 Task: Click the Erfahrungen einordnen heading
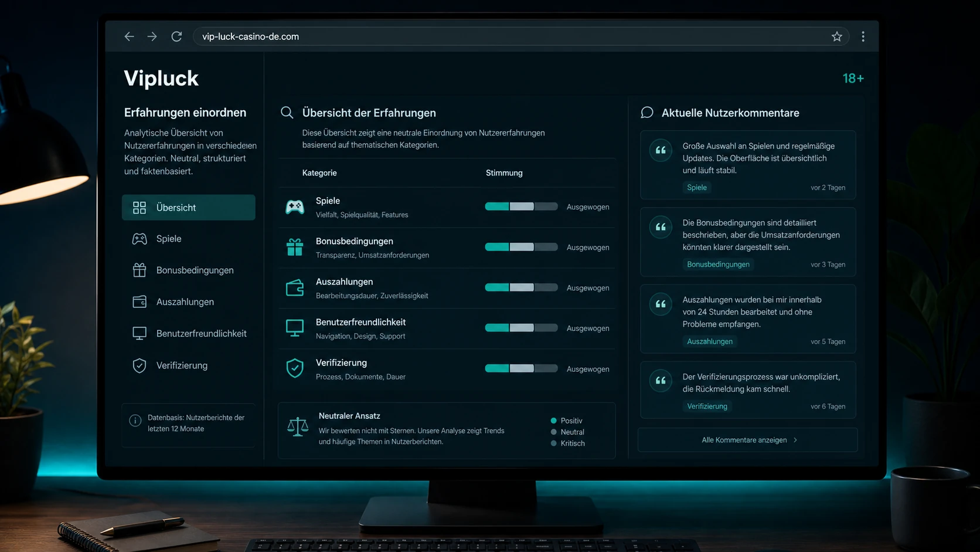[x=185, y=112]
